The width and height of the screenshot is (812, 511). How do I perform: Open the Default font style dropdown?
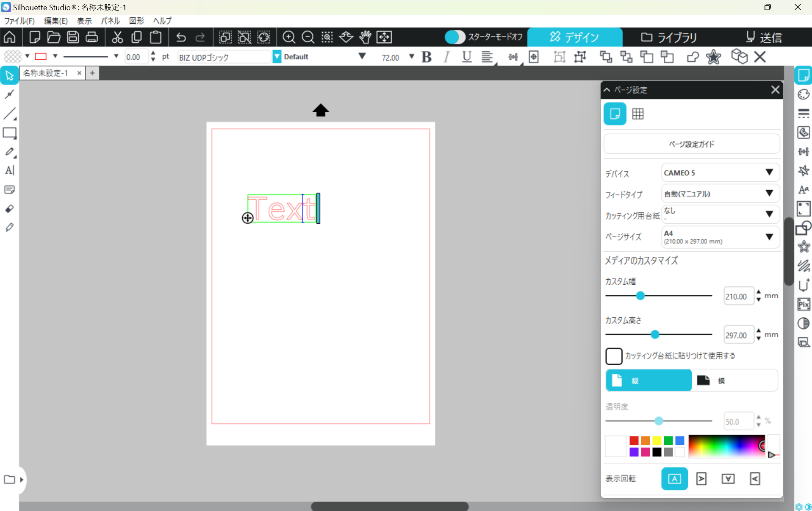coord(362,56)
